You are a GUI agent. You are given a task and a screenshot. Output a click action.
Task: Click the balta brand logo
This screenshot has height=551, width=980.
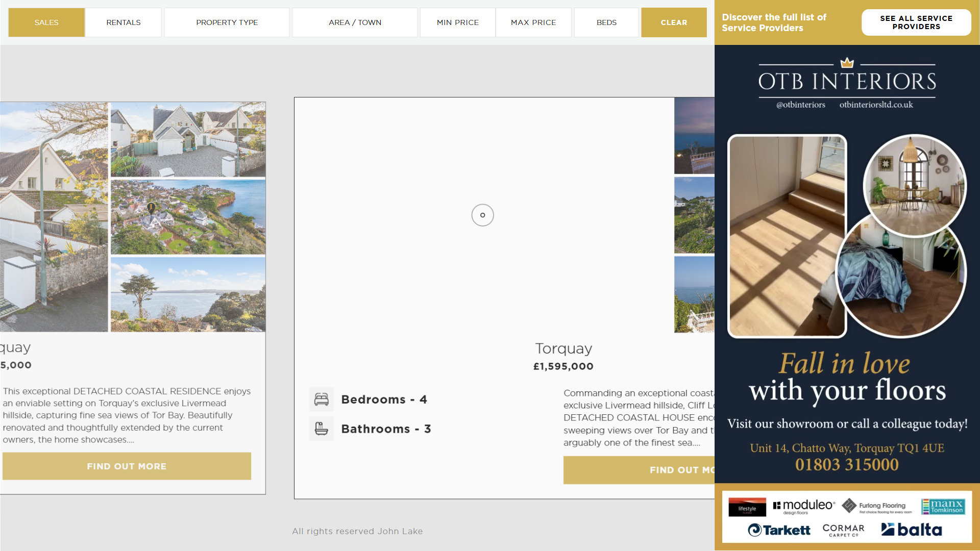click(x=911, y=530)
